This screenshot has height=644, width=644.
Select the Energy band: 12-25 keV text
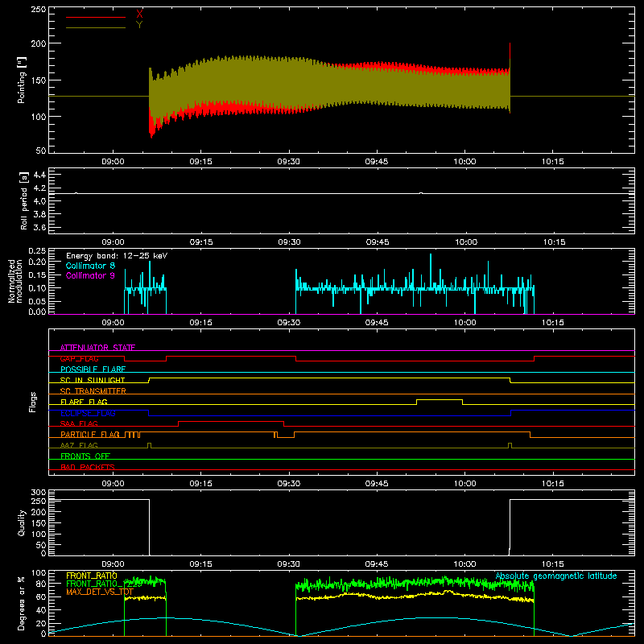(117, 256)
